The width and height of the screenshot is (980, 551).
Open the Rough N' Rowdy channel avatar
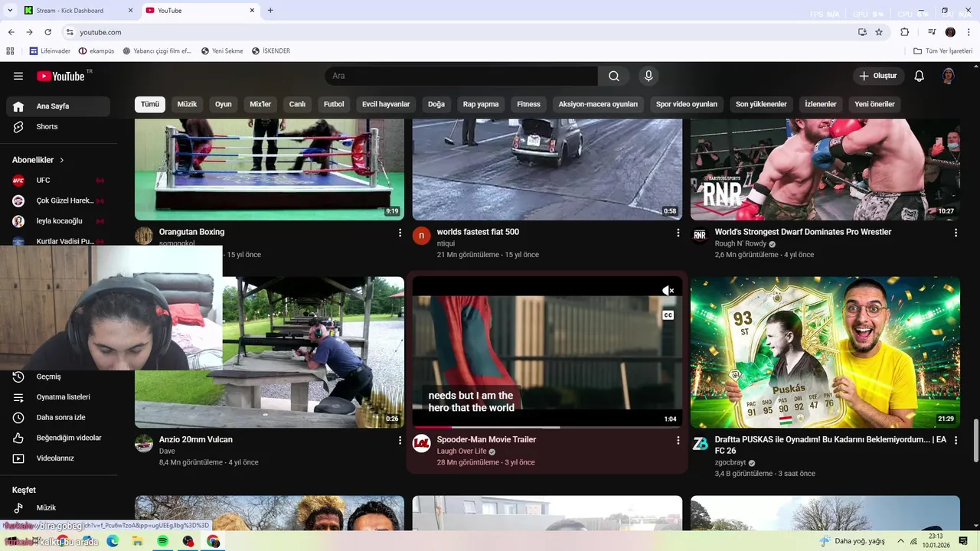pos(700,236)
